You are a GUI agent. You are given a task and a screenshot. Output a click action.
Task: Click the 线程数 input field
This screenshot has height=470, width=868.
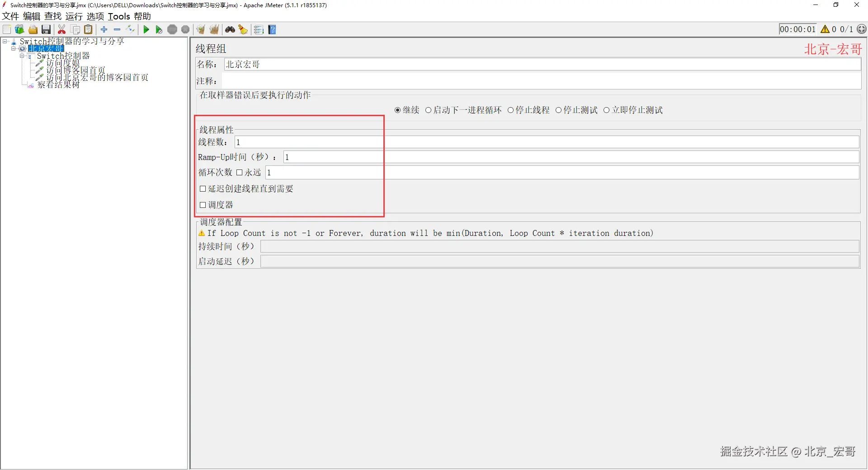pyautogui.click(x=547, y=142)
